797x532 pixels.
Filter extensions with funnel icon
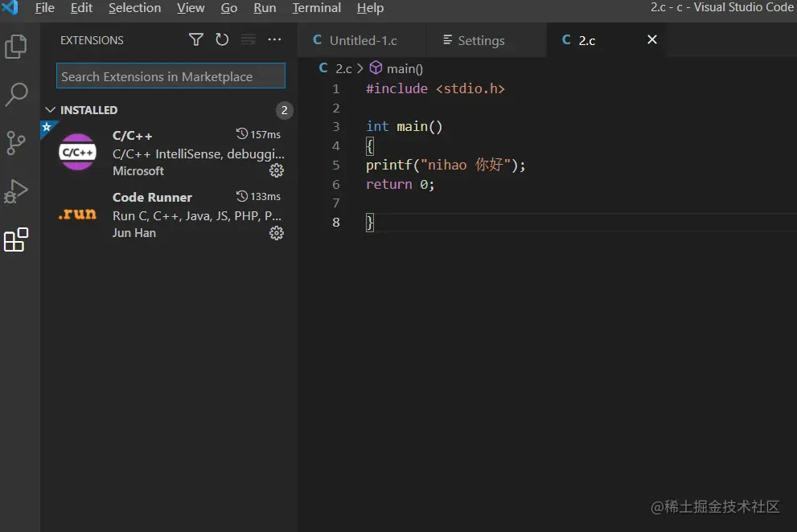click(196, 39)
